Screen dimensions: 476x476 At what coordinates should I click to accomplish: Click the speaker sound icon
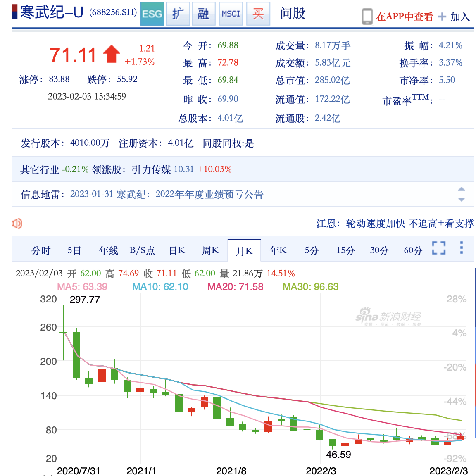tap(17, 224)
